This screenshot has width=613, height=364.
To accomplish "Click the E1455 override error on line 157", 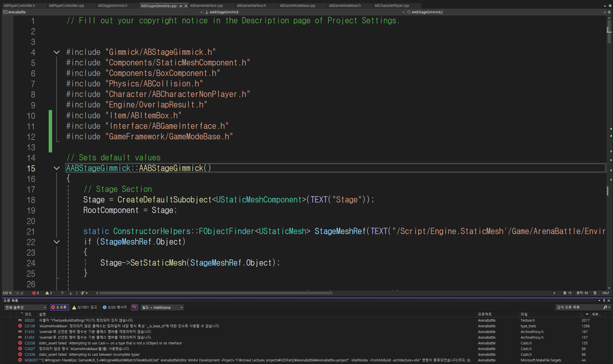I will point(307,338).
